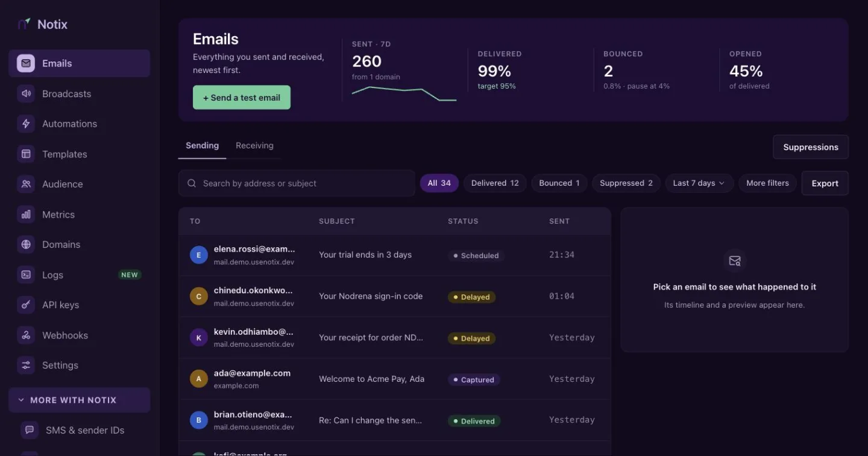868x456 pixels.
Task: Sort by the SENT column header
Action: (559, 221)
